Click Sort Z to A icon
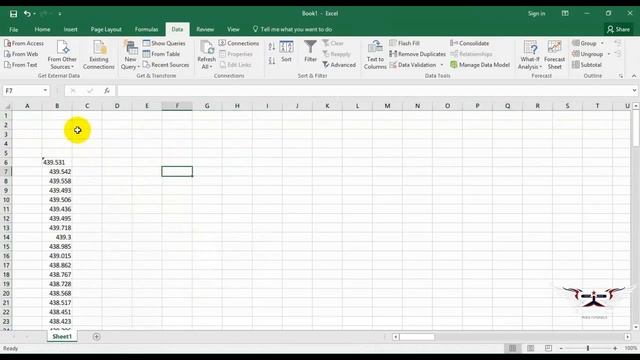Viewport: 640px width, 360px height. [x=272, y=61]
